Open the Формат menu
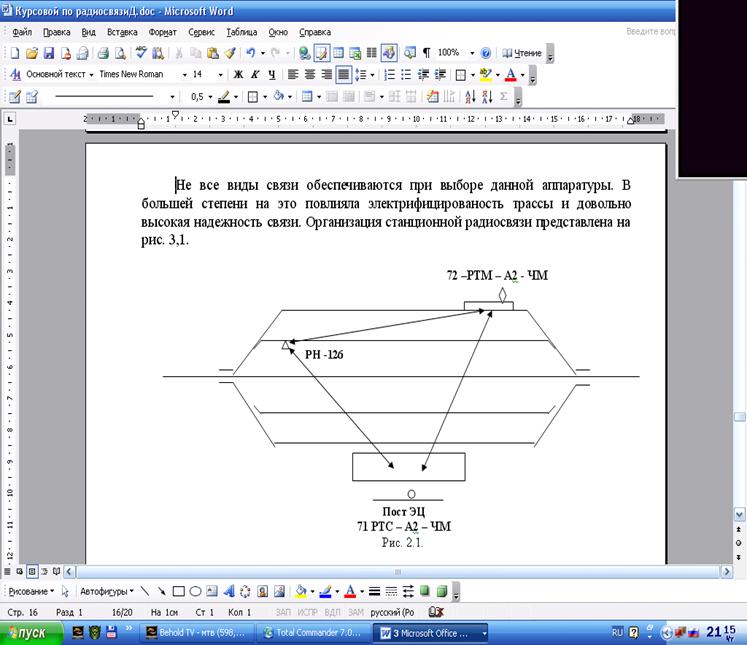 pos(162,32)
